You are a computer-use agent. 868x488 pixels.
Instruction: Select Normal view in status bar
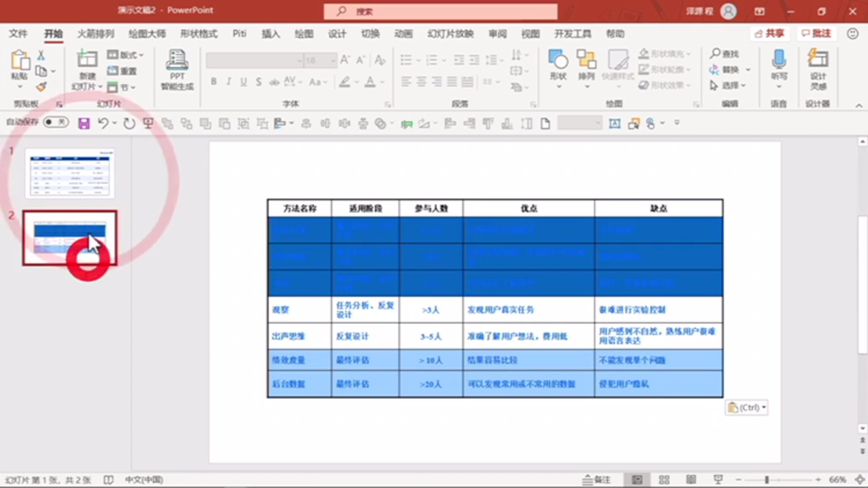click(x=637, y=480)
